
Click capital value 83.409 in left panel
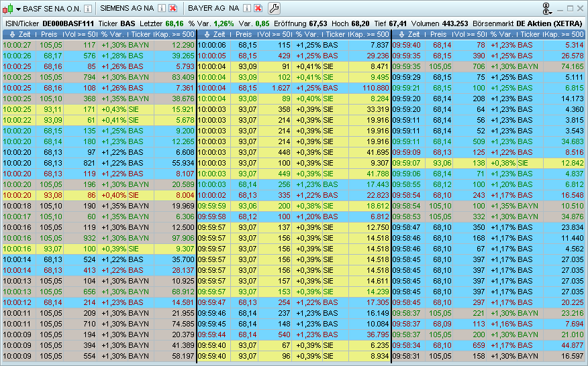pos(183,77)
